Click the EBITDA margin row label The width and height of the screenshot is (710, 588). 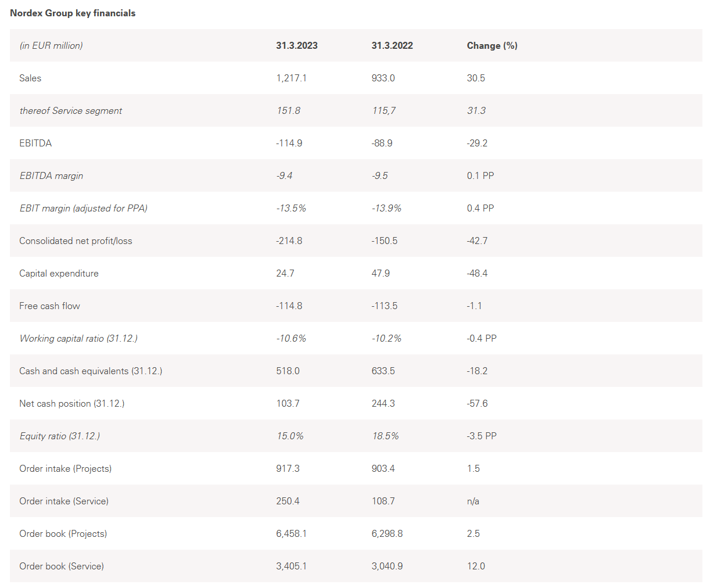coord(51,175)
